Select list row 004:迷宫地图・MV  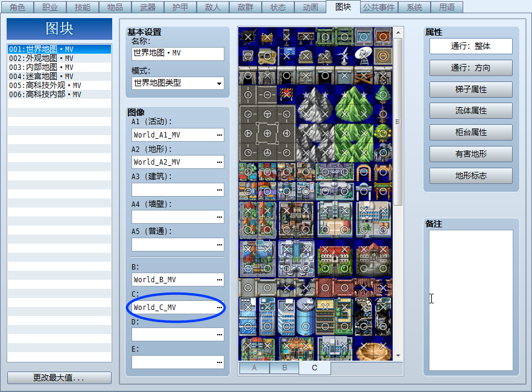coord(59,77)
